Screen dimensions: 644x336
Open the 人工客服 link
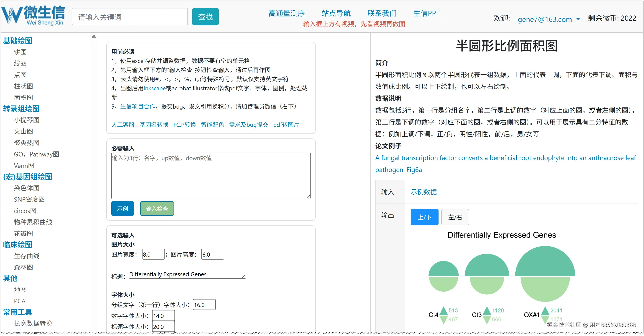click(x=123, y=125)
